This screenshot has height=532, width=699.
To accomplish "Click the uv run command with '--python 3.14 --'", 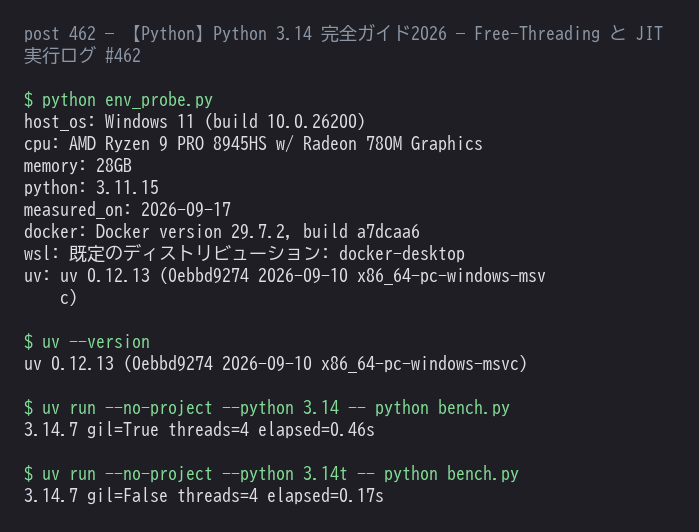I will 267,408.
